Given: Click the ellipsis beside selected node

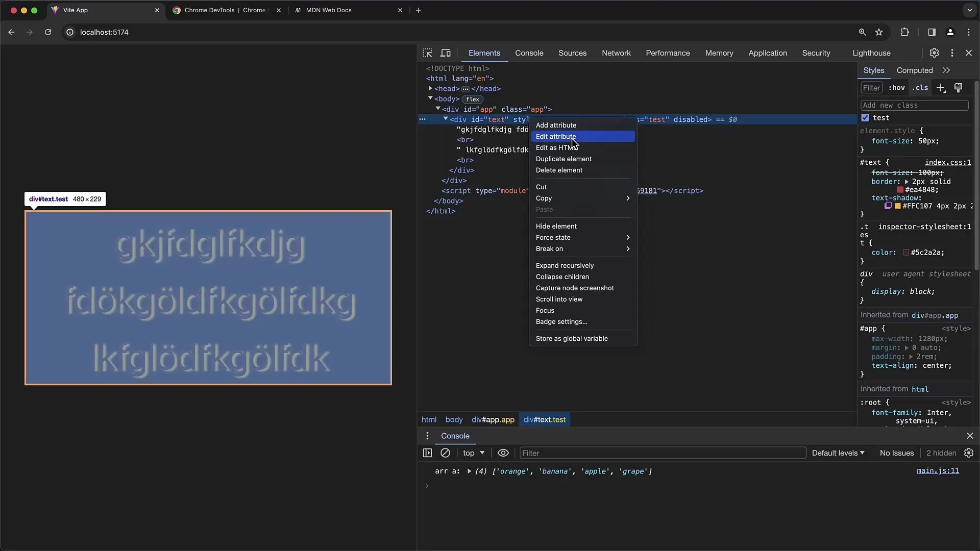Looking at the screenshot, I should 422,119.
